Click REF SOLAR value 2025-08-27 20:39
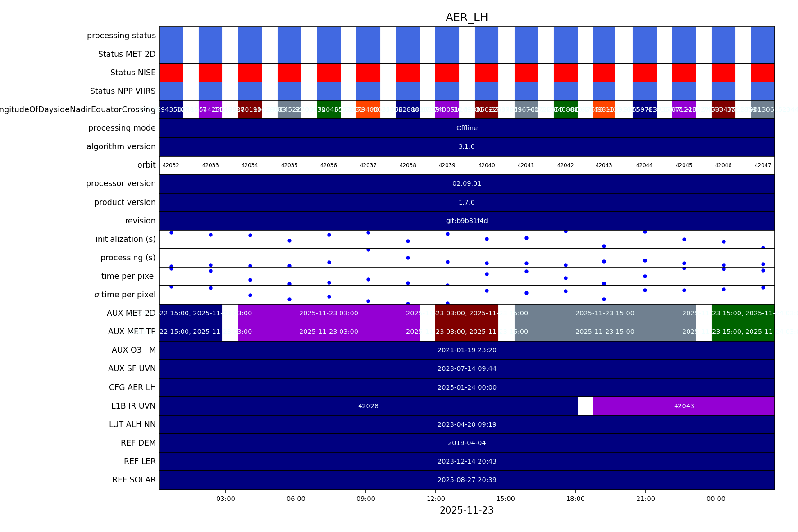The width and height of the screenshot is (798, 532). (x=466, y=480)
